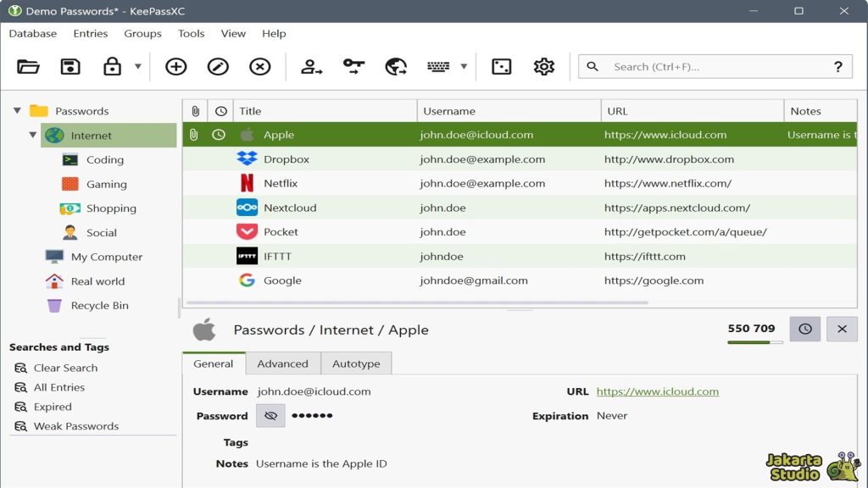Viewport: 868px width, 488px height.
Task: Open the Auto-Type keyboard dropdown arrow
Action: pyautogui.click(x=464, y=67)
